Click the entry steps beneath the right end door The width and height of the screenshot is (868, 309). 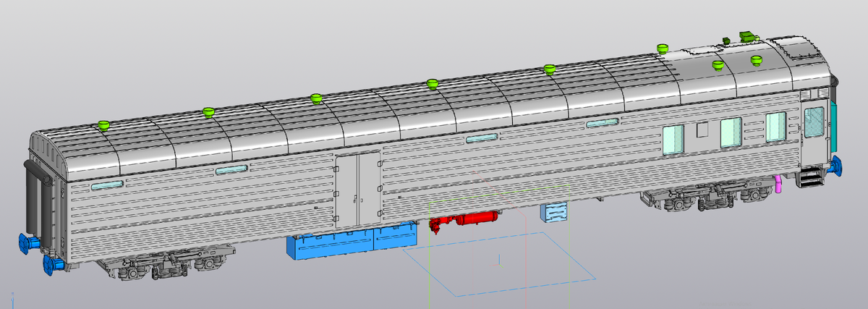click(810, 177)
